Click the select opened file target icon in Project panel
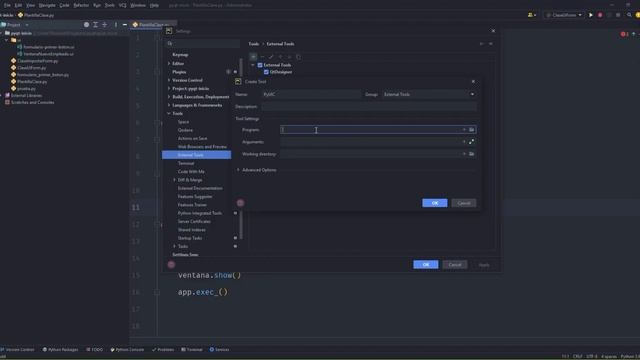The width and height of the screenshot is (640, 360). pyautogui.click(x=86, y=24)
